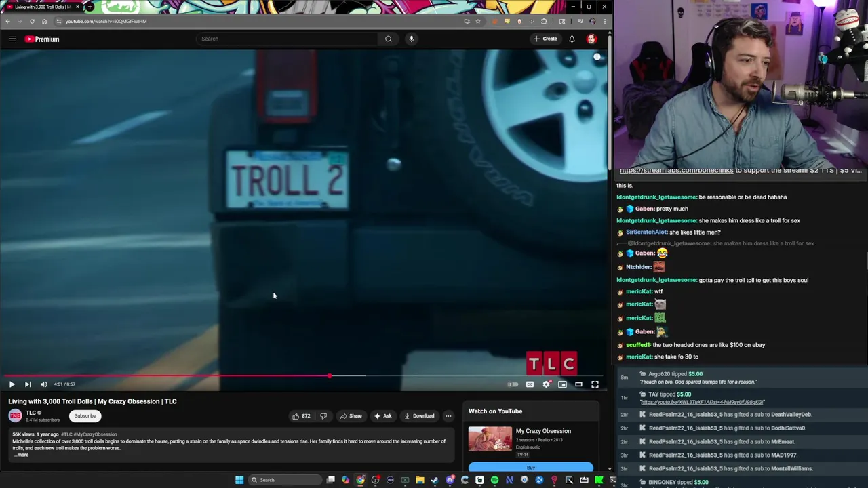This screenshot has width=868, height=488.
Task: Bookmark this page with the star
Action: (x=477, y=21)
